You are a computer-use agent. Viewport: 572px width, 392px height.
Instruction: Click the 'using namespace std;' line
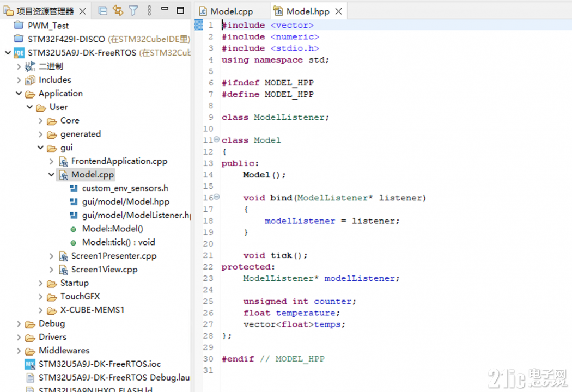275,60
